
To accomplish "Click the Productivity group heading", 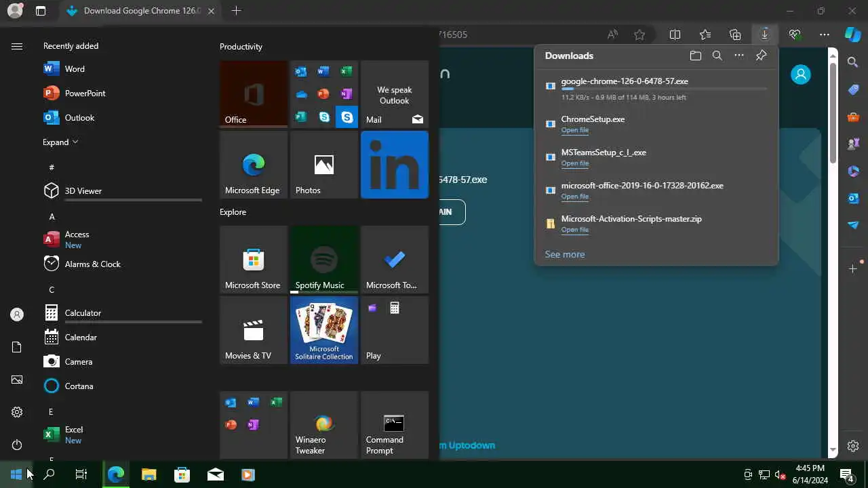I will [x=241, y=46].
